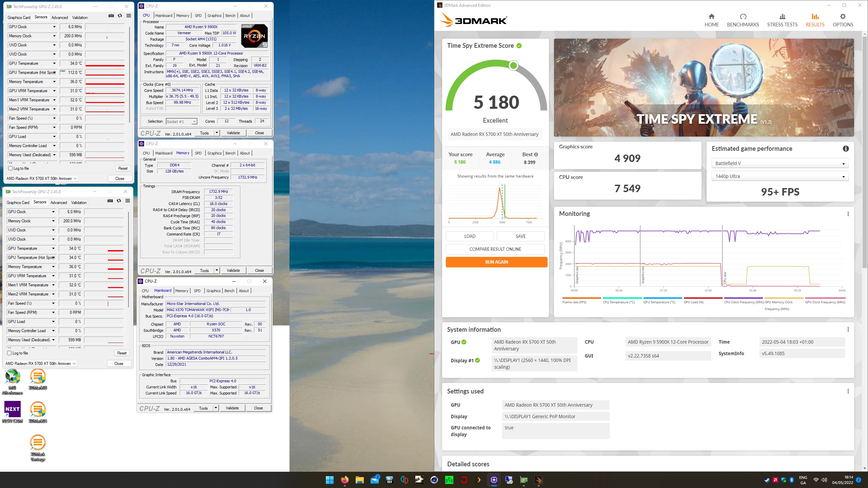Click the RUN AGAIN button

pos(496,262)
